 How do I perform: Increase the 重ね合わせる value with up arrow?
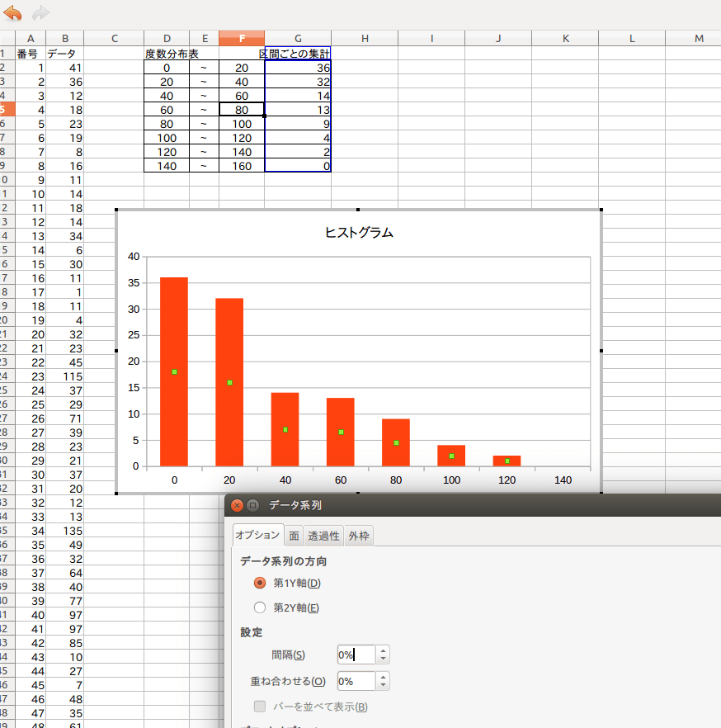(x=383, y=677)
